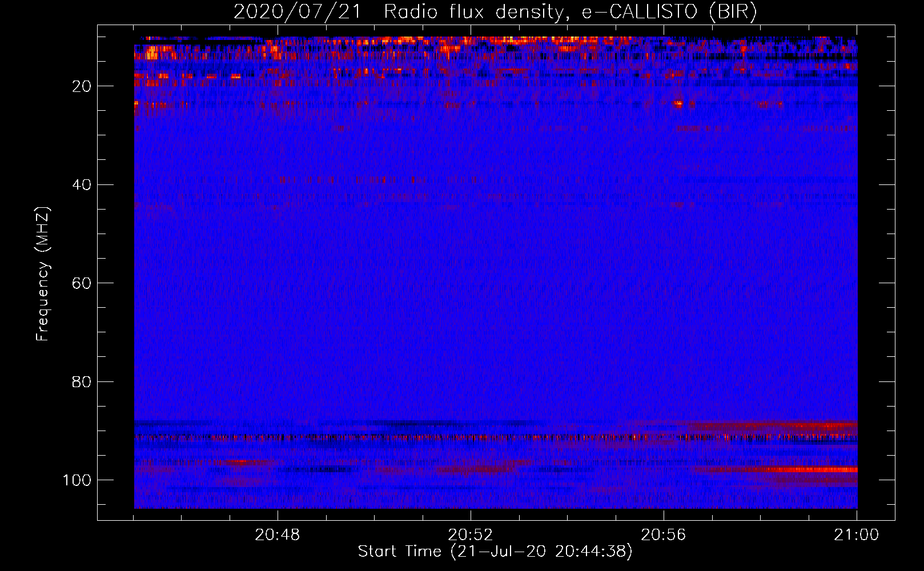Image resolution: width=924 pixels, height=571 pixels.
Task: Click the '20:48' time tick label
Action: 278,535
